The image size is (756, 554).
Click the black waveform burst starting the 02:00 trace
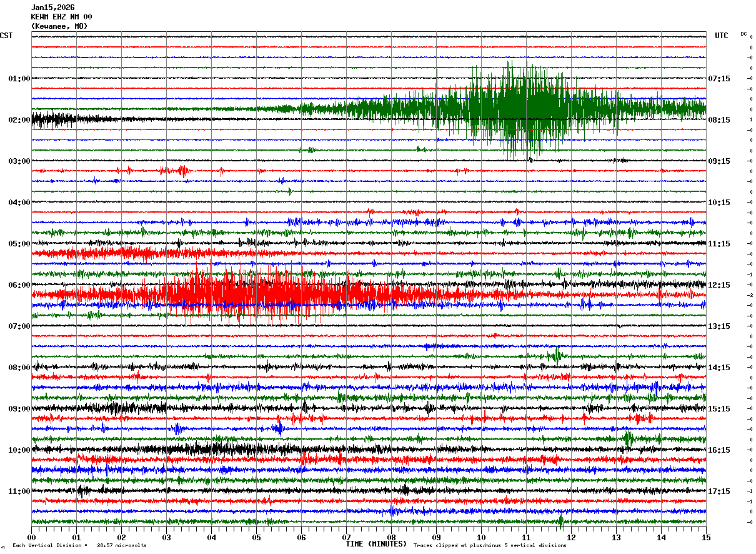[x=56, y=119]
